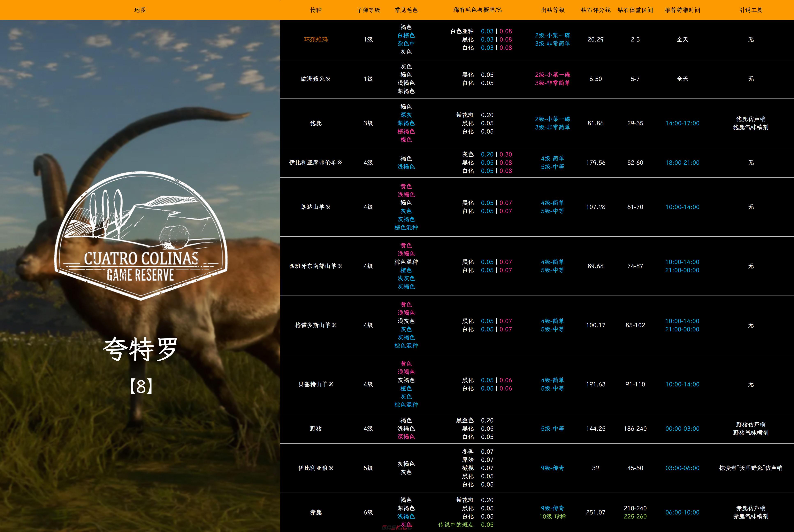Click the 14:00-17:00 hunting time for 狍鹿
This screenshot has height=532, width=794.
point(682,123)
